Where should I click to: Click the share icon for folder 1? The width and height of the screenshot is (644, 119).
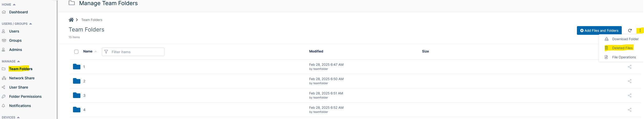[x=630, y=67]
